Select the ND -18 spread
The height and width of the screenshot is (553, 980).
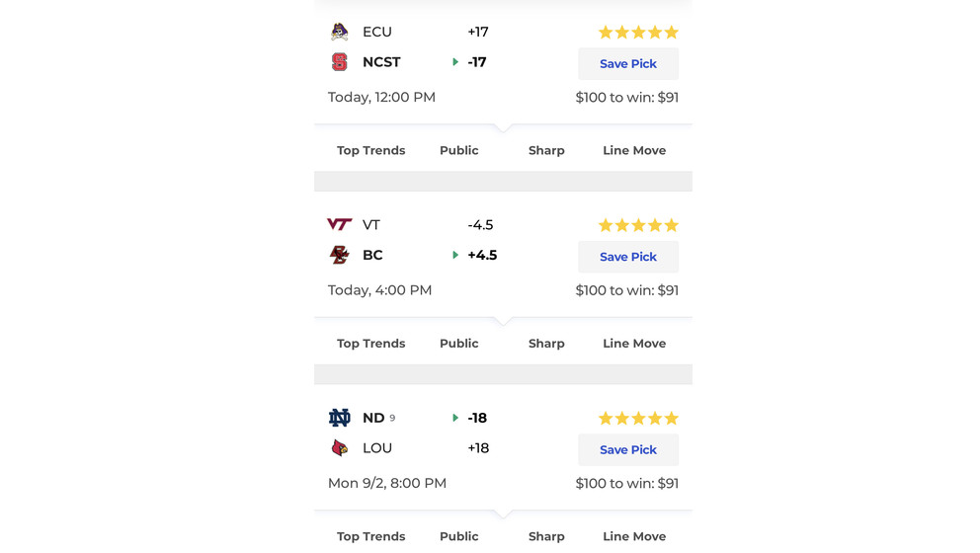477,418
